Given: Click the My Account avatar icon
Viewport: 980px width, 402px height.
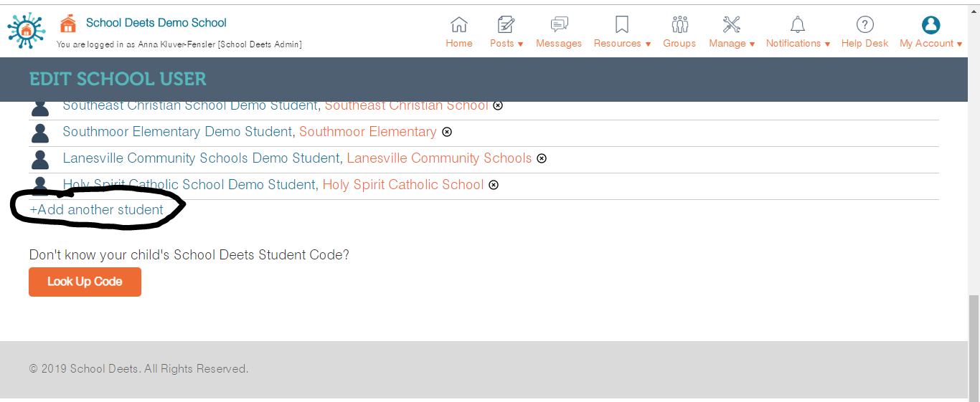Looking at the screenshot, I should (930, 24).
